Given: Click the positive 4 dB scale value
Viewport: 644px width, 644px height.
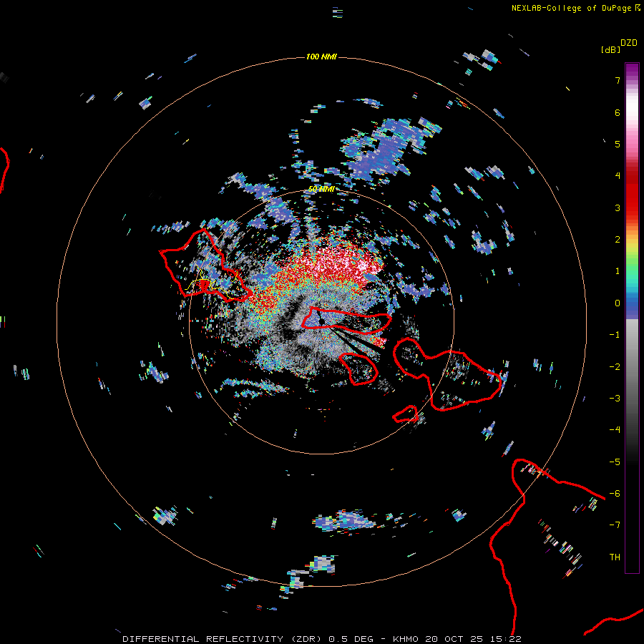Looking at the screenshot, I should pos(618,176).
